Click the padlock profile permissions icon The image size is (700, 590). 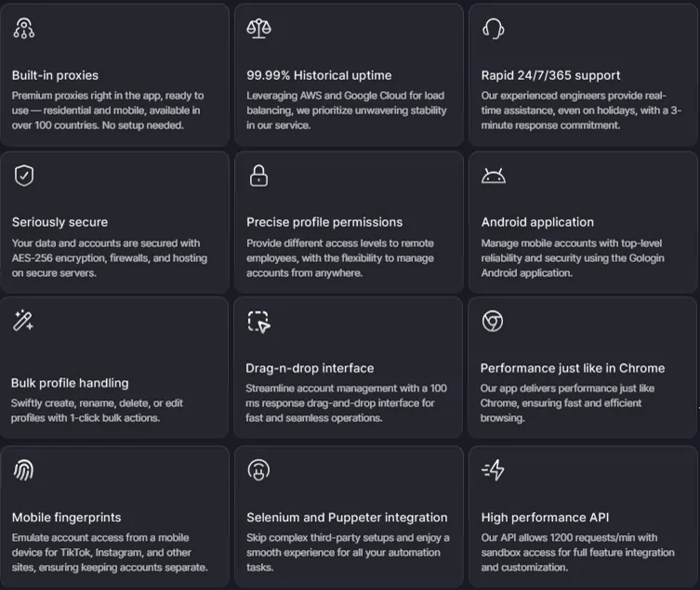click(x=258, y=176)
